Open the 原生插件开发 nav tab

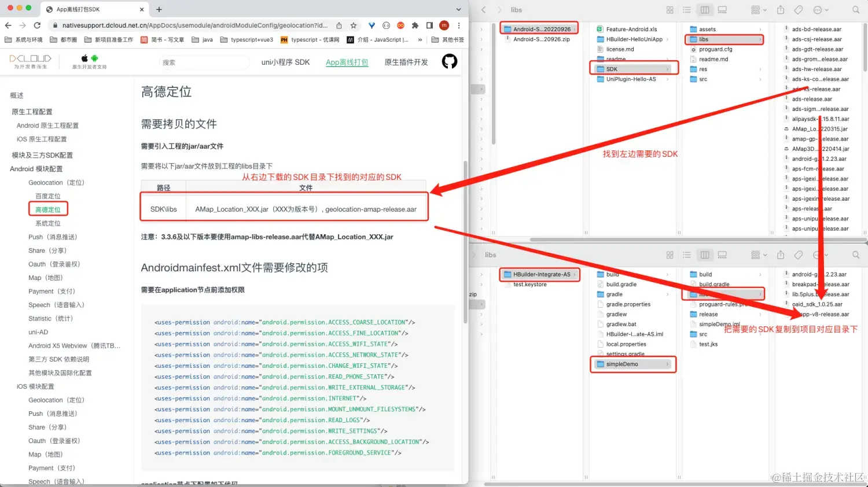(x=406, y=62)
